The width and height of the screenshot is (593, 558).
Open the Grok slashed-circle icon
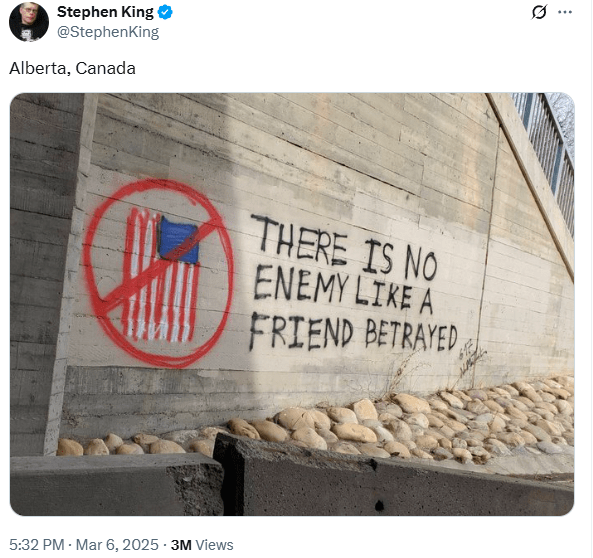(539, 12)
